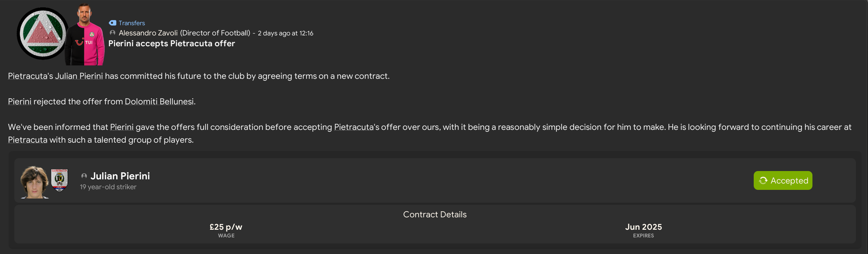Open the Transfers category label
Viewport: 868px width, 254px height.
[132, 23]
